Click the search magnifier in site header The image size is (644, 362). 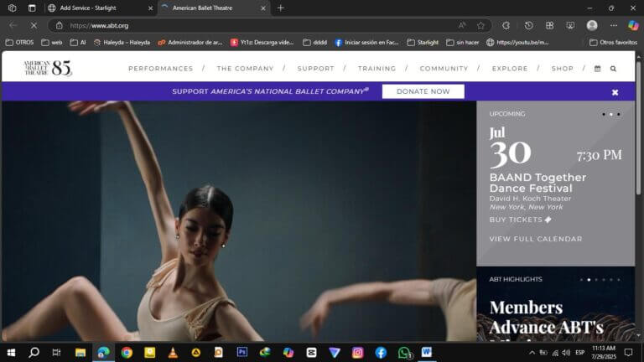613,69
